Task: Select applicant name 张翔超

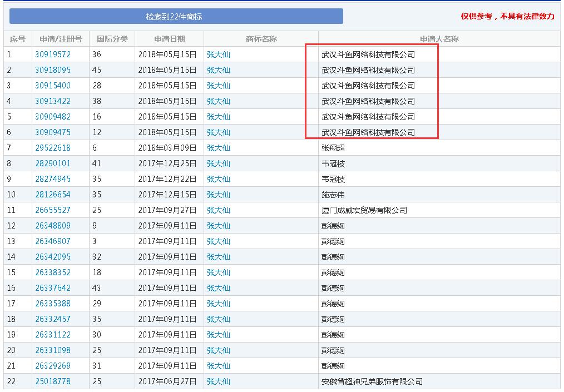Action: 333,148
